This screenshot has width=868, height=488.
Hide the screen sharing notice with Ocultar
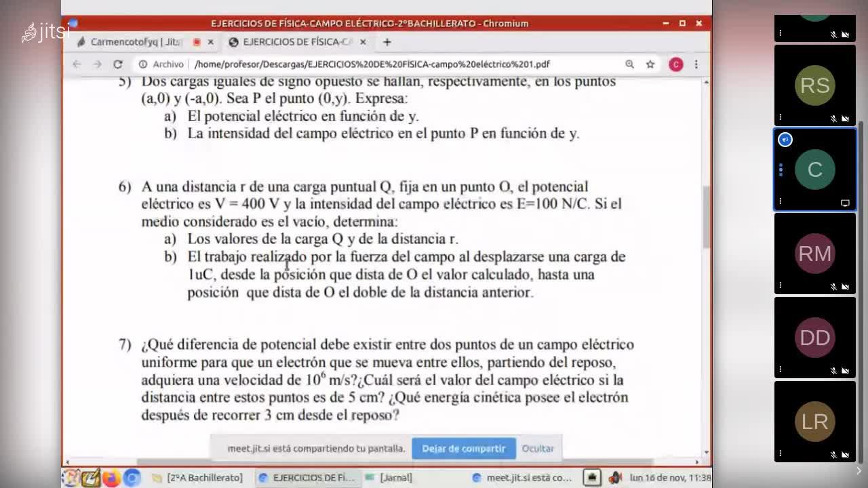coord(538,449)
